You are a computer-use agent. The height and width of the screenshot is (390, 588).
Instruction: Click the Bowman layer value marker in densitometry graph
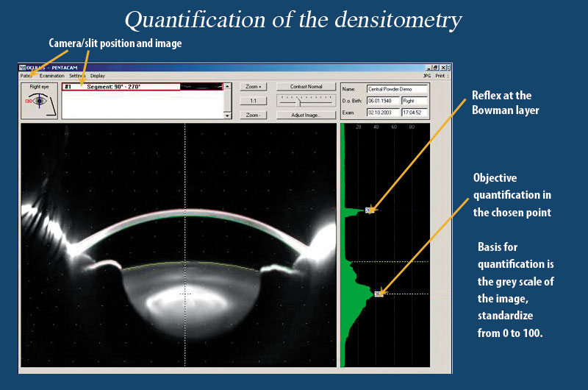tap(370, 210)
